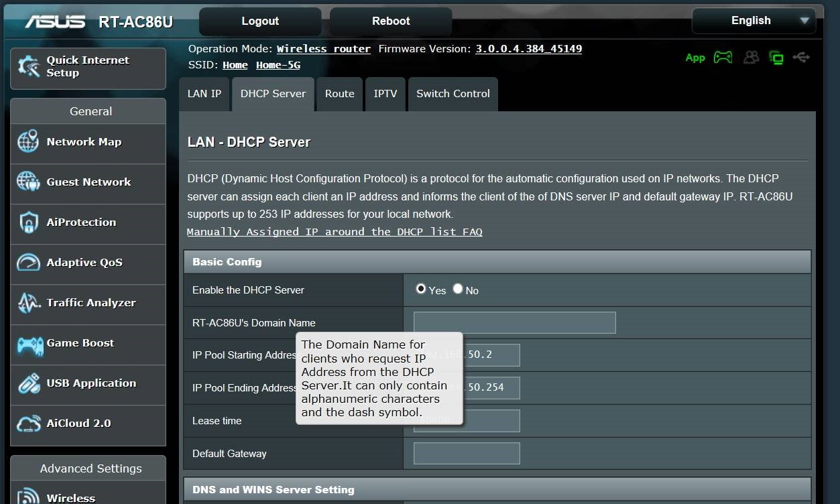840x504 pixels.
Task: Open Quick Internet Setup wizard
Action: click(x=88, y=67)
